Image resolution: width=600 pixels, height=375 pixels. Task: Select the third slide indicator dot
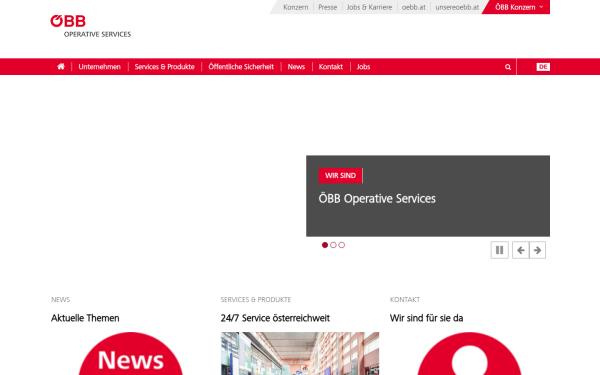click(342, 245)
